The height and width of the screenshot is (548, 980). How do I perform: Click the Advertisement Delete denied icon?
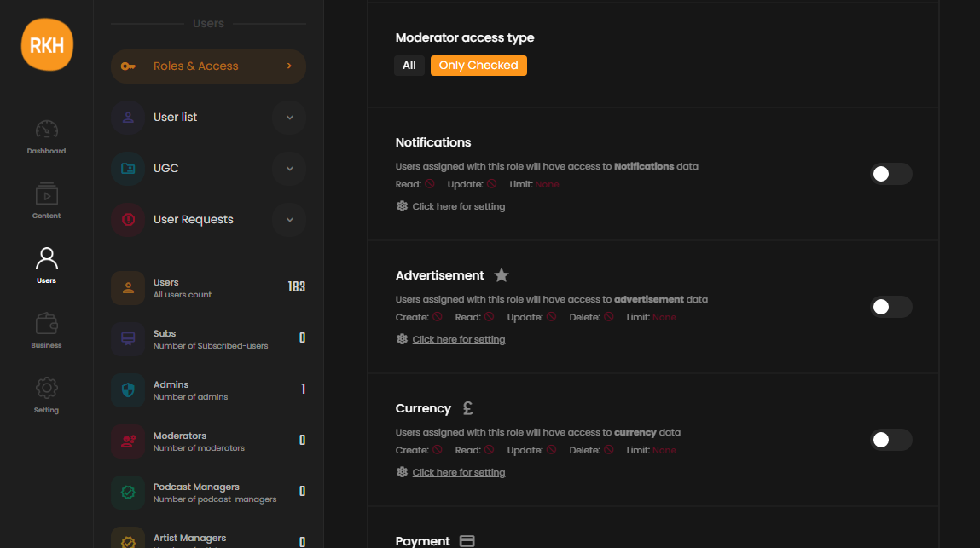click(x=609, y=317)
